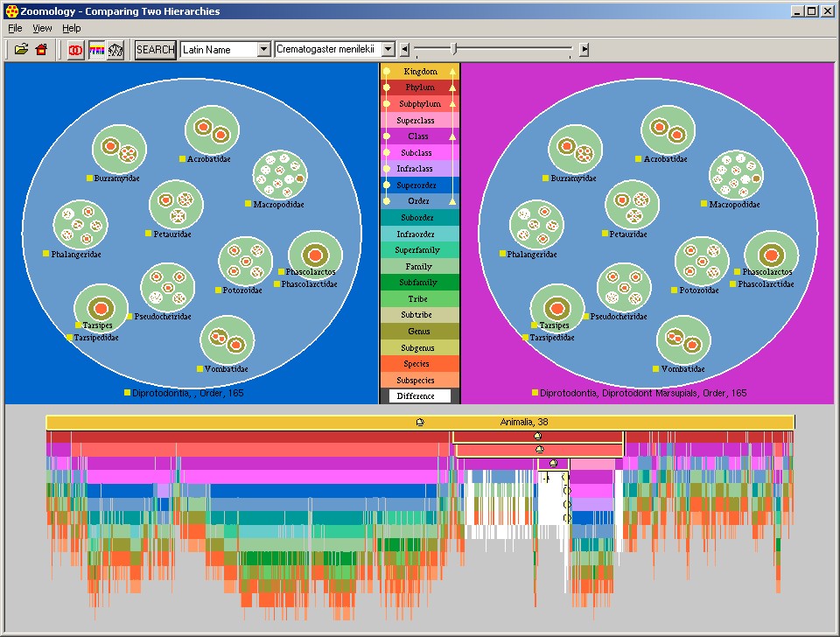Click the Difference legend button

pyautogui.click(x=419, y=396)
